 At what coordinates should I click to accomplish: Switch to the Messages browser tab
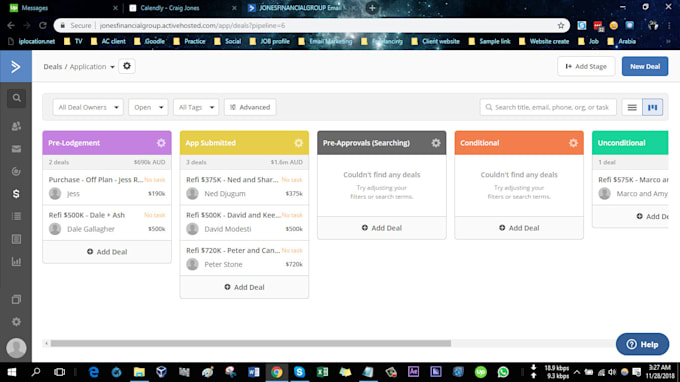tap(62, 8)
